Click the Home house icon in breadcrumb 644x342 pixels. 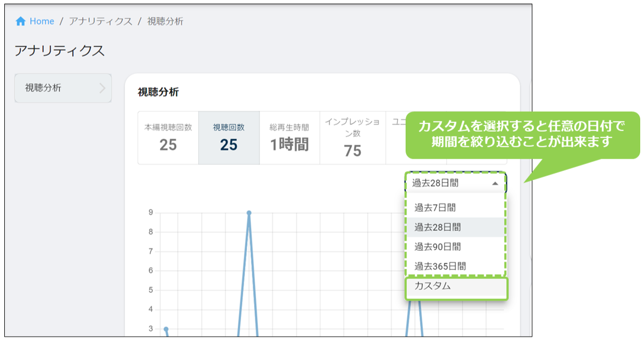pos(20,22)
